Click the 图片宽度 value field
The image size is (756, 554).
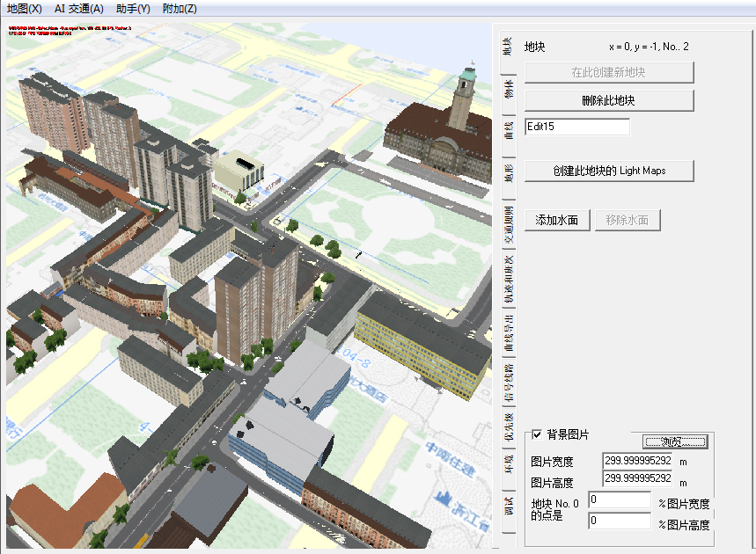pos(637,461)
